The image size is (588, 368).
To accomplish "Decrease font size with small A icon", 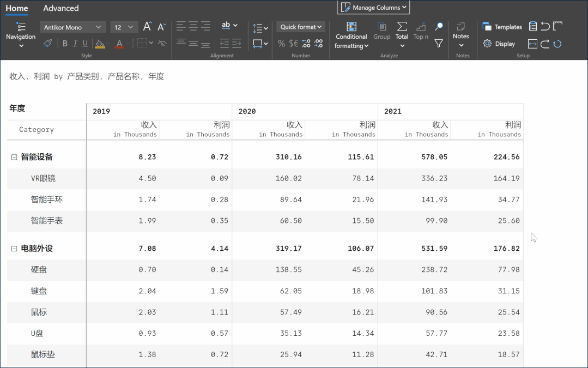I will (162, 27).
